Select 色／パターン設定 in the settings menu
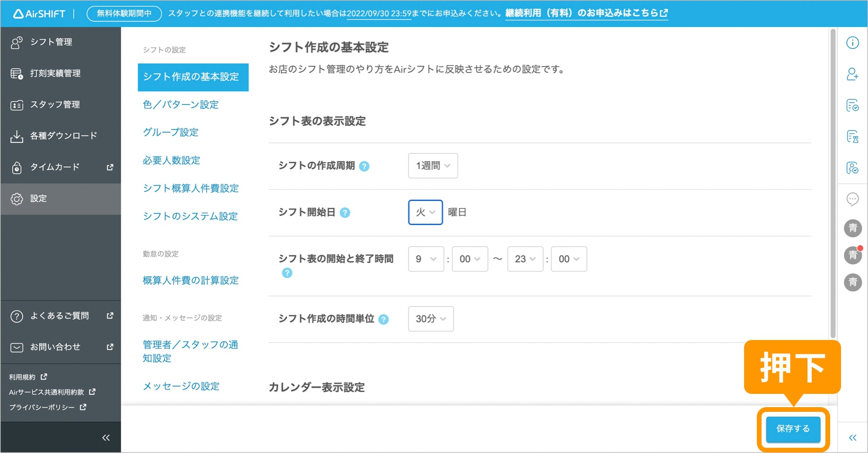The image size is (868, 453). pos(180,105)
